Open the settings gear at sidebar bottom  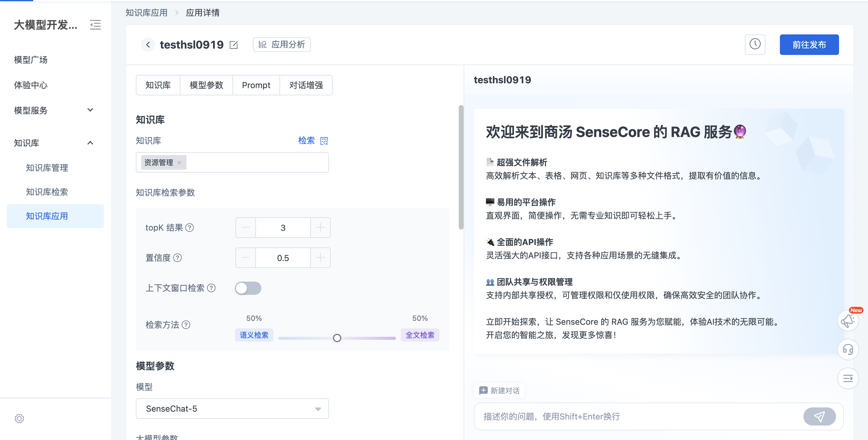20,419
